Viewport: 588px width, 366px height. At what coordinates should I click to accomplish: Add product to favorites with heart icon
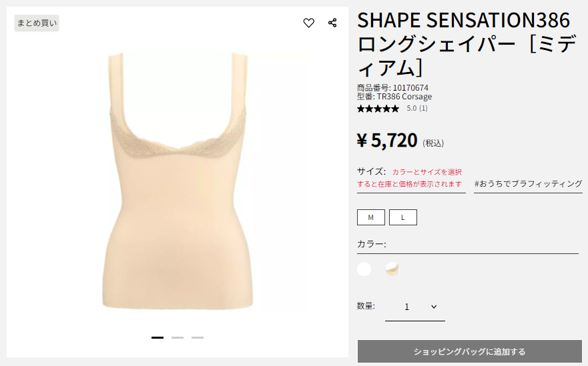(308, 23)
